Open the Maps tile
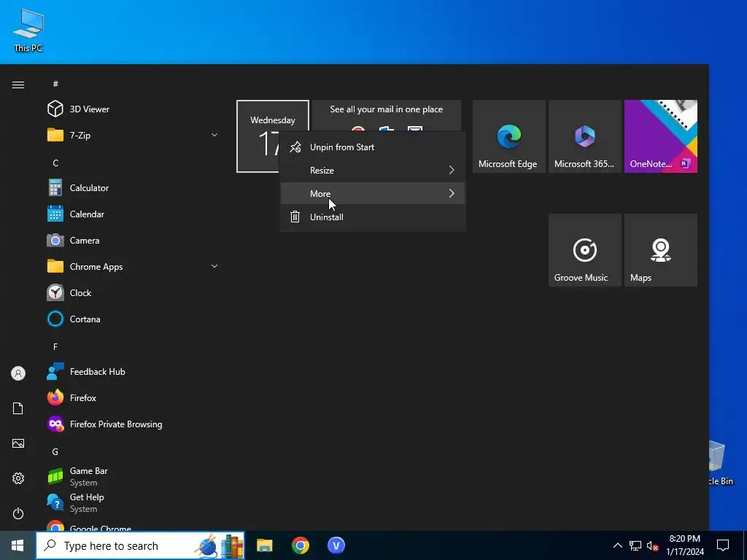This screenshot has height=560, width=747. (x=661, y=250)
